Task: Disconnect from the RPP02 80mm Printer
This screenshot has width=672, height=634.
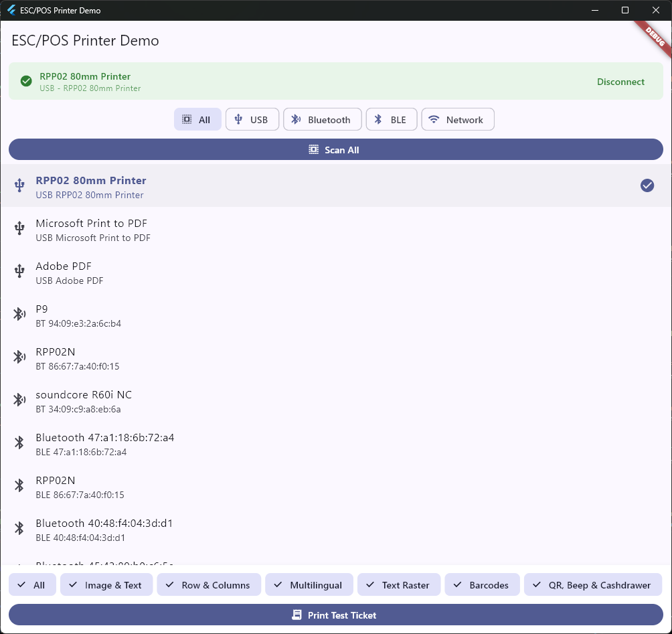Action: click(x=620, y=82)
